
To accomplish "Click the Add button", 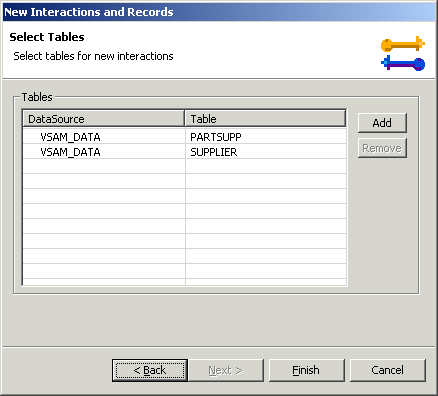I will [382, 123].
